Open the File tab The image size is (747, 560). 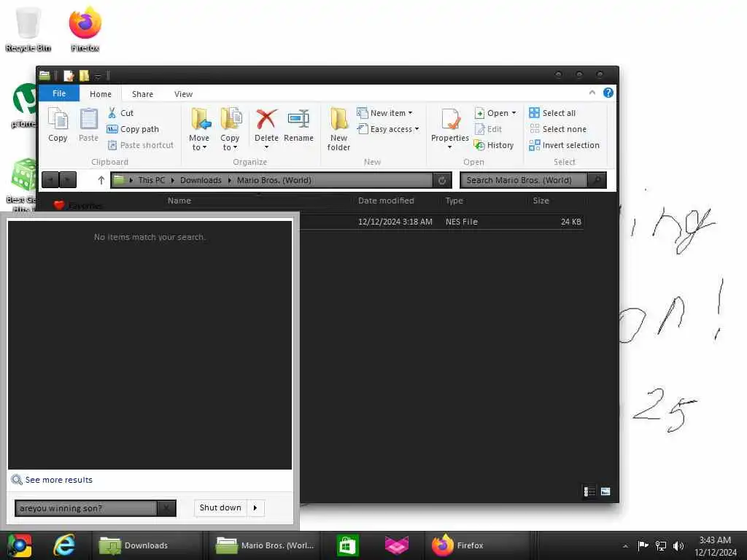(x=59, y=93)
